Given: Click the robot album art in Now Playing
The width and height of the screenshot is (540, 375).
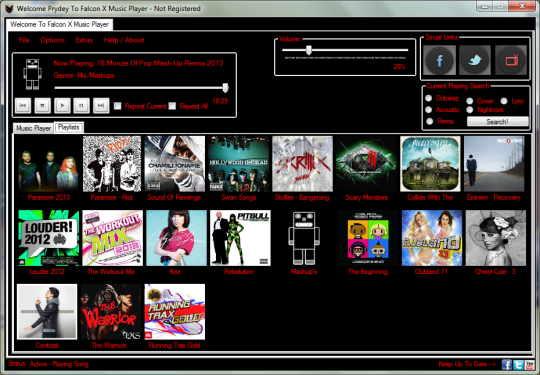Looking at the screenshot, I should pos(33,74).
